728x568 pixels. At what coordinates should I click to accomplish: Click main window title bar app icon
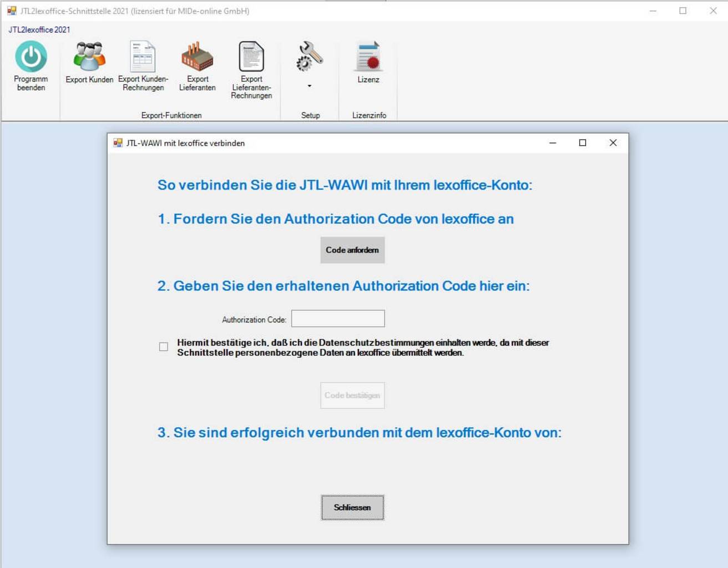pos(12,11)
